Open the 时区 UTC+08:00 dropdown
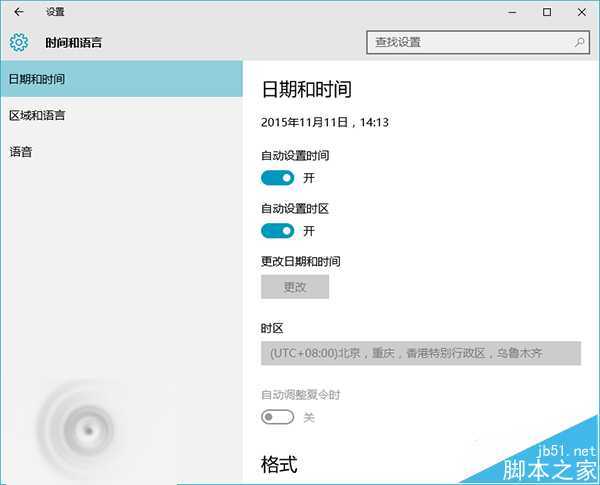 click(x=421, y=353)
